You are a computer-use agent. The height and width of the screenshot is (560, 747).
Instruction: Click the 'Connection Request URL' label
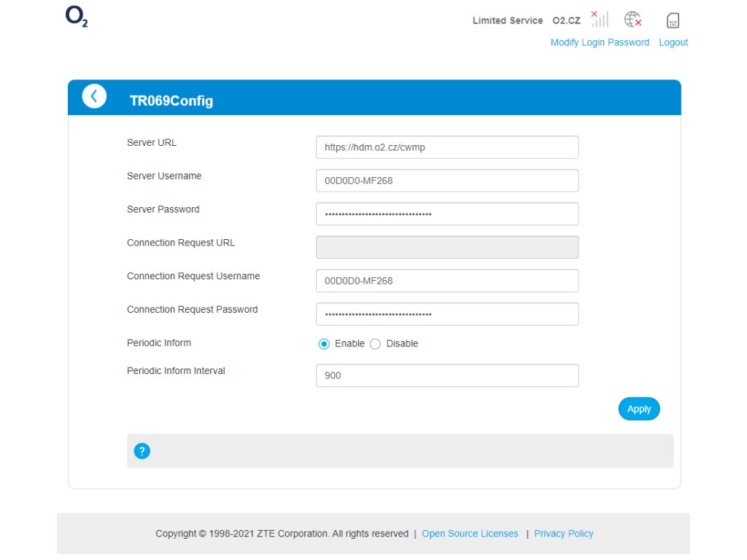181,243
